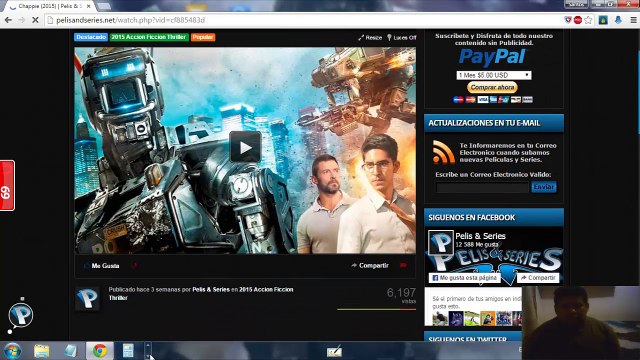Image resolution: width=640 pixels, height=360 pixels.
Task: Click Me gusta esta página on Facebook widget
Action: (464, 278)
